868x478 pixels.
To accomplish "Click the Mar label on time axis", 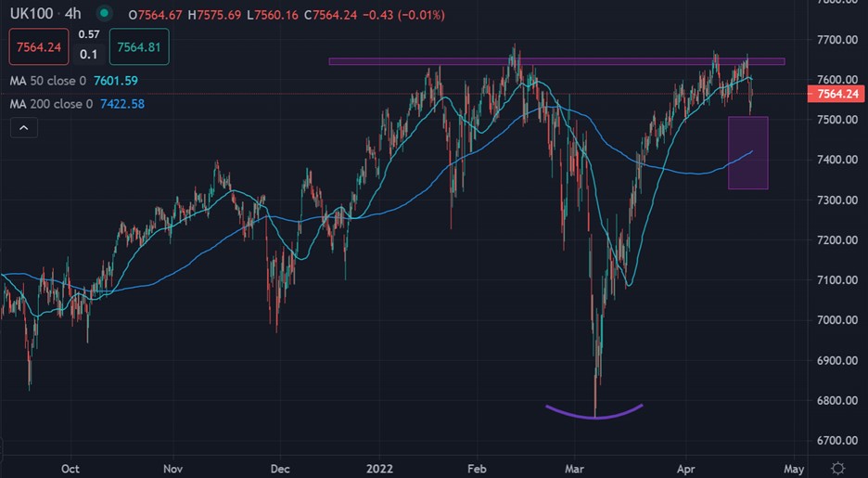I will point(574,469).
